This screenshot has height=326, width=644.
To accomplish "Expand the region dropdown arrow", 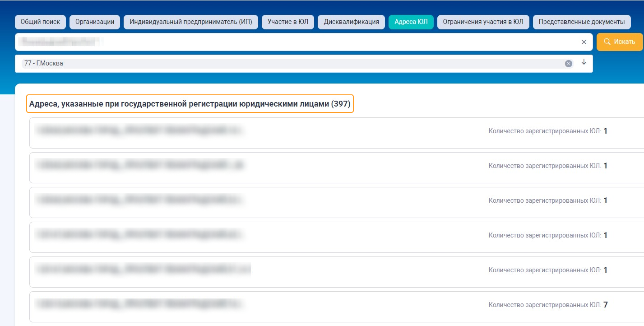I will 584,62.
